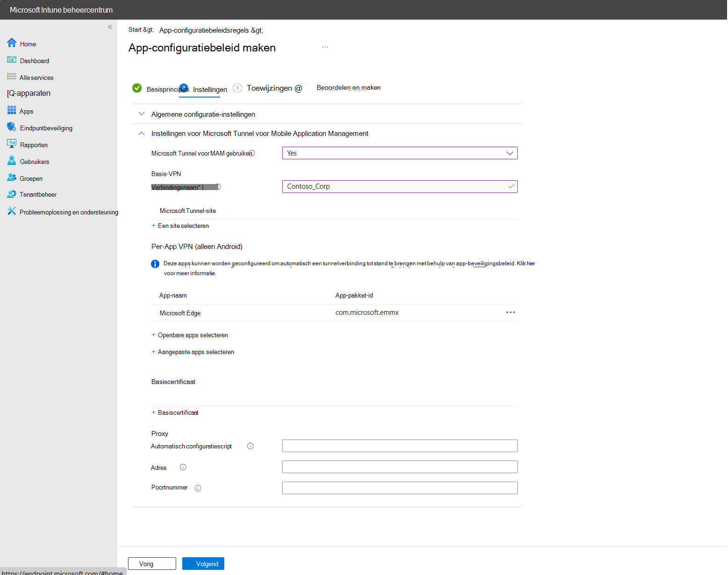Open ellipsis menu next to page title
This screenshot has width=728, height=575.
[x=325, y=47]
